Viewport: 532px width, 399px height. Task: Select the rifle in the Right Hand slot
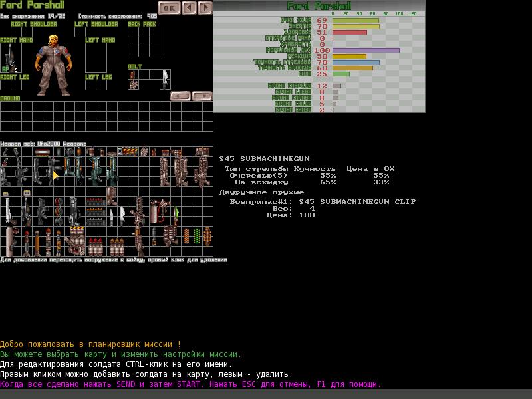pos(9,59)
